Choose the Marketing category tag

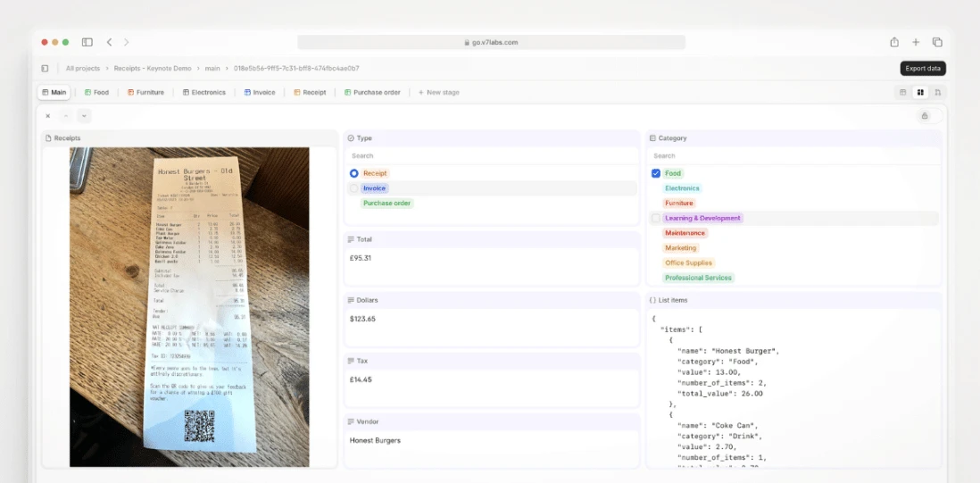(x=680, y=248)
